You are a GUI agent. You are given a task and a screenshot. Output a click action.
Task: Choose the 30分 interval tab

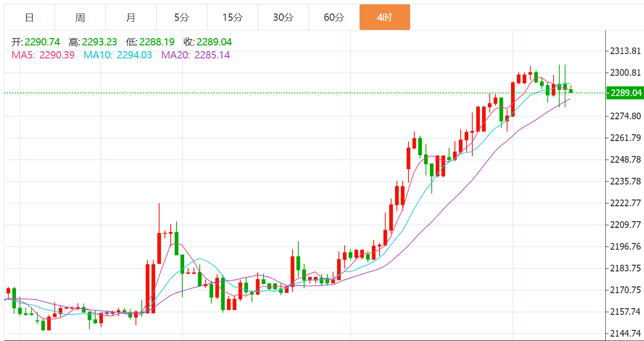(x=283, y=17)
